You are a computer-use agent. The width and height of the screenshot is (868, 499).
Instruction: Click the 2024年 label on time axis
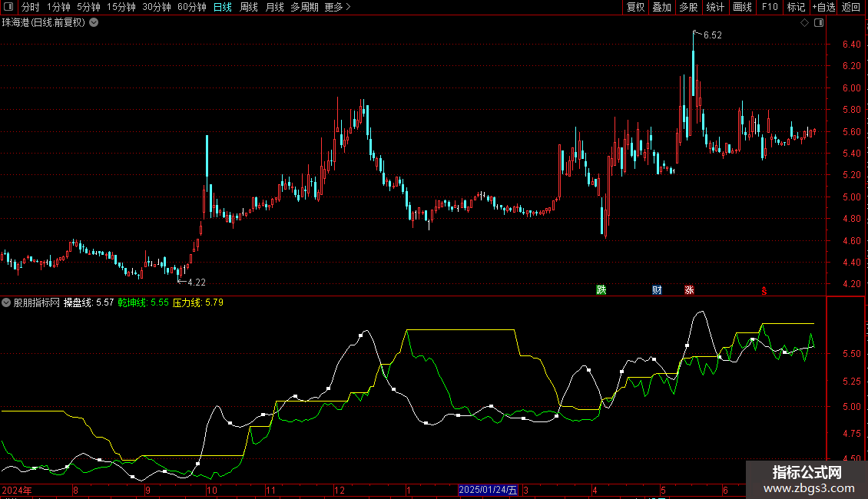click(17, 490)
